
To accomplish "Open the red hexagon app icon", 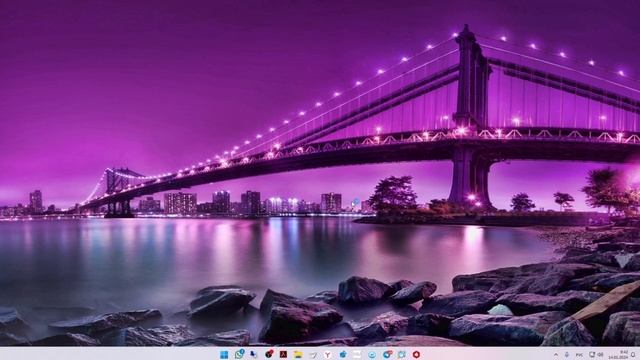I will (416, 354).
